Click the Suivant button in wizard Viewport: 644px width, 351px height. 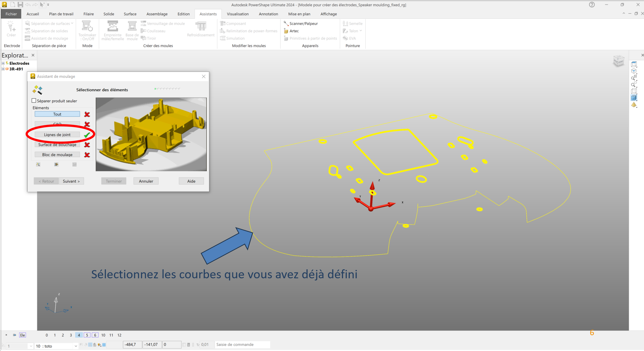(x=71, y=181)
